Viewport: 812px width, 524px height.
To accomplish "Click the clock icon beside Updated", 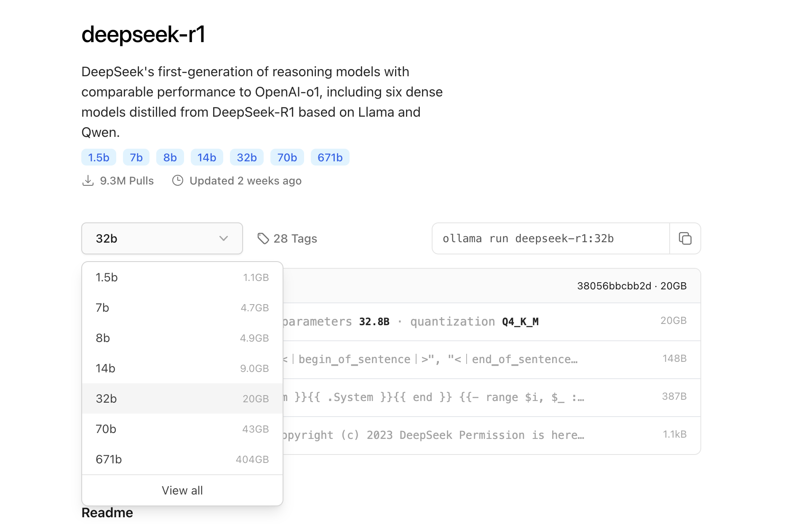I will pyautogui.click(x=178, y=181).
